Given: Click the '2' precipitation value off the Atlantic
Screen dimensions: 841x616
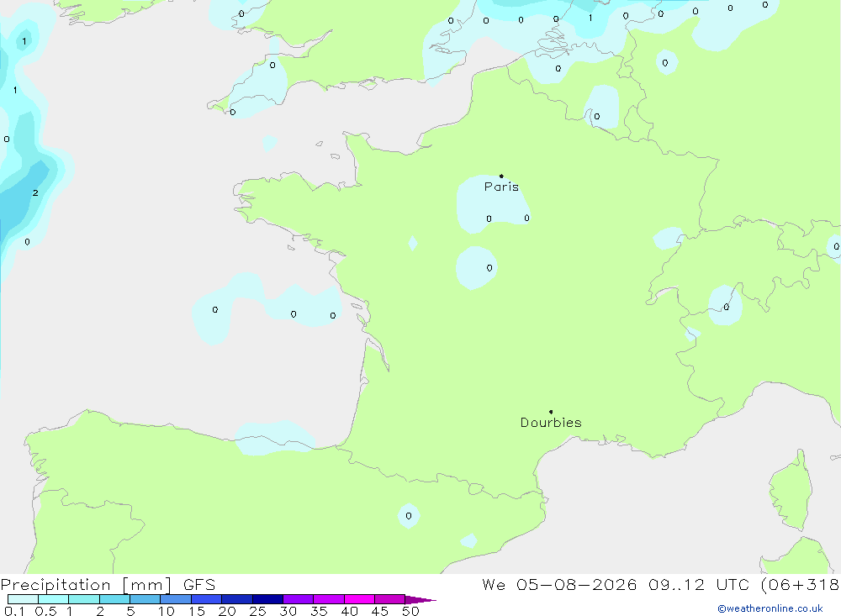Looking at the screenshot, I should tap(35, 193).
